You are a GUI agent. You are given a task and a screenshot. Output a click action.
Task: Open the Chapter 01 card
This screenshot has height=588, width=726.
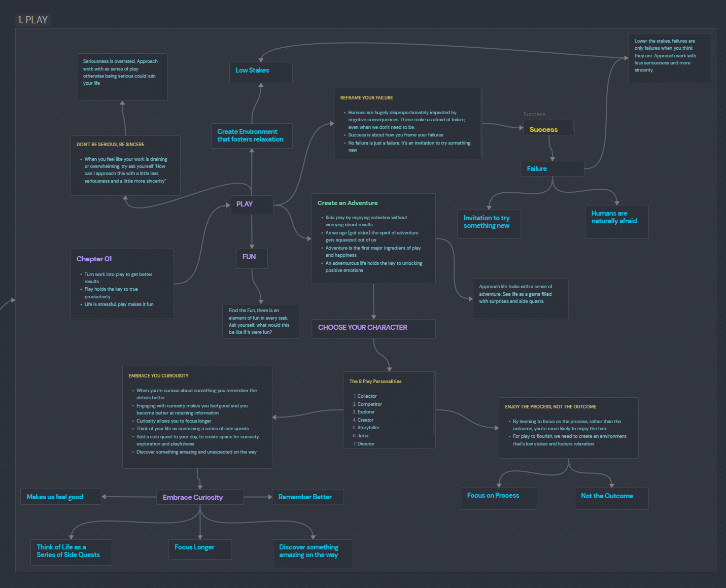point(122,284)
